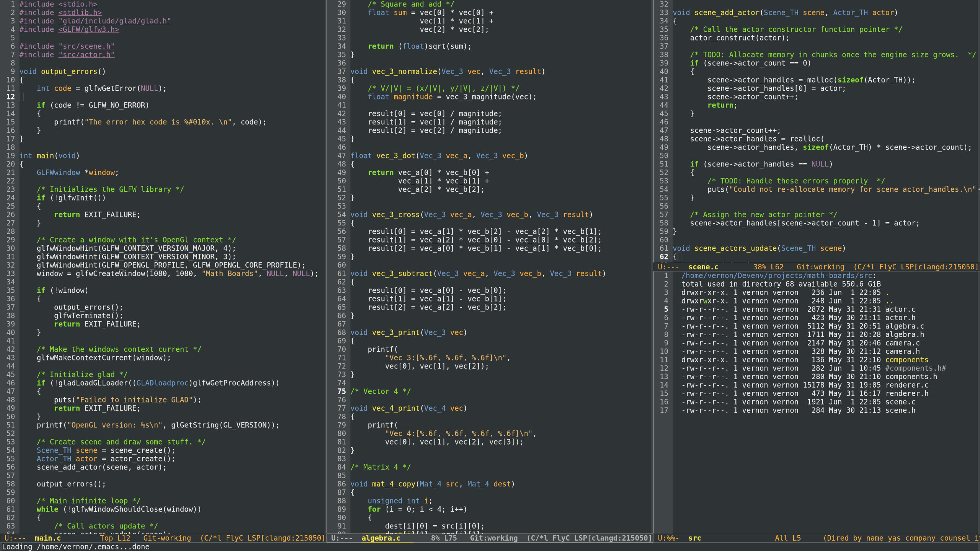Viewport: 980px width, 551px height.
Task: Place cursor on line 75 Vector 4 comment
Action: [381, 391]
